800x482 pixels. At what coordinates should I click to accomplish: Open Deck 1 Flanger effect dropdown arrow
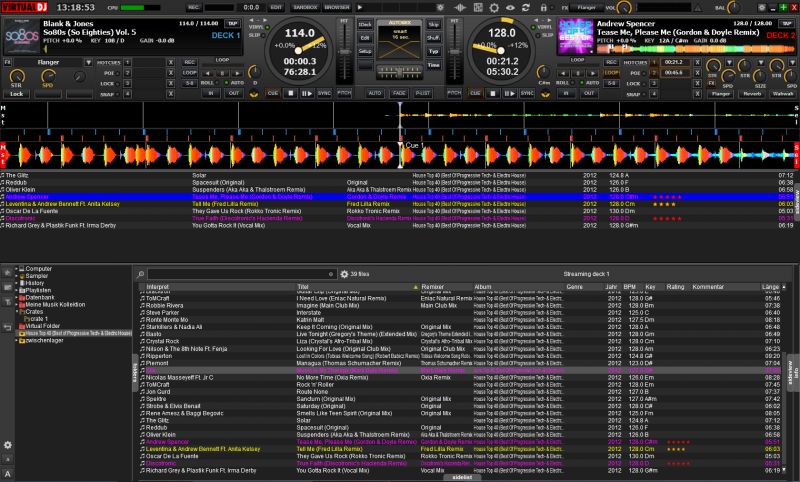click(x=88, y=62)
